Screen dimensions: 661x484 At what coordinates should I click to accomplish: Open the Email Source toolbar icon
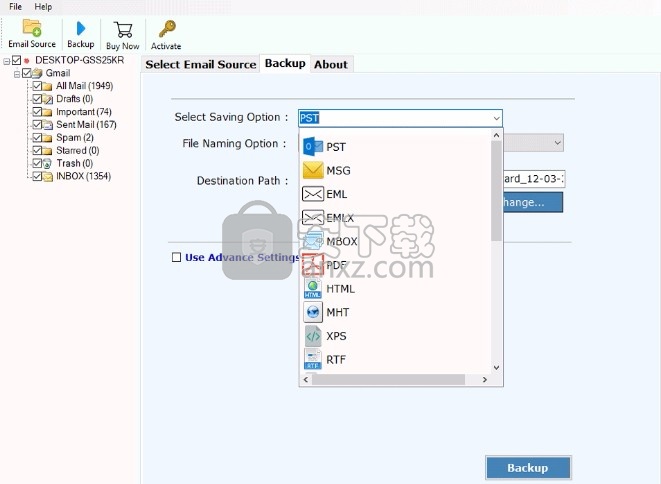coord(32,28)
